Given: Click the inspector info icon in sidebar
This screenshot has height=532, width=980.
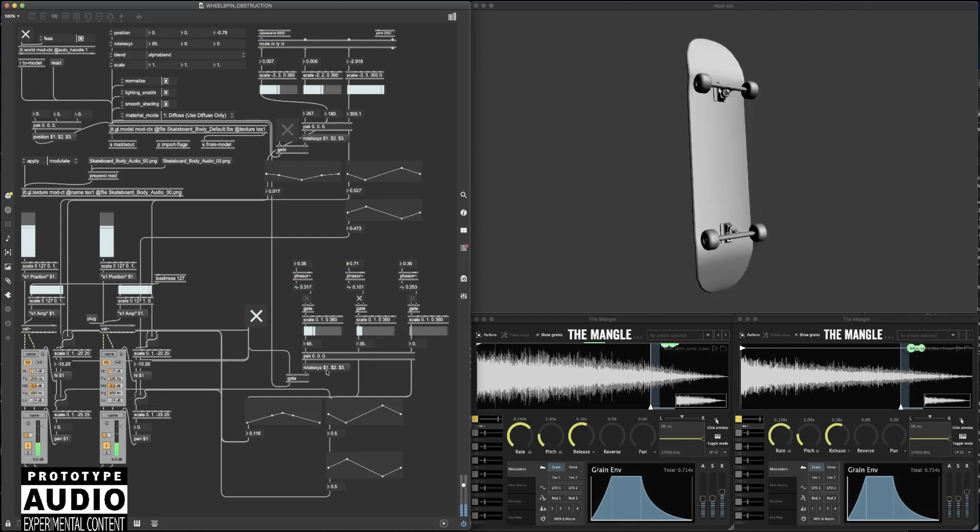Looking at the screenshot, I should [463, 212].
